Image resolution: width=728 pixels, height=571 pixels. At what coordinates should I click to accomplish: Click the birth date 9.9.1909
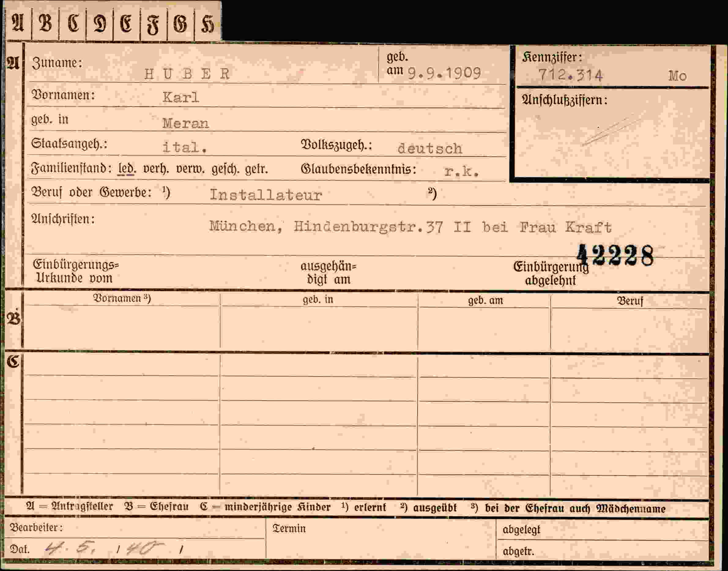(444, 73)
